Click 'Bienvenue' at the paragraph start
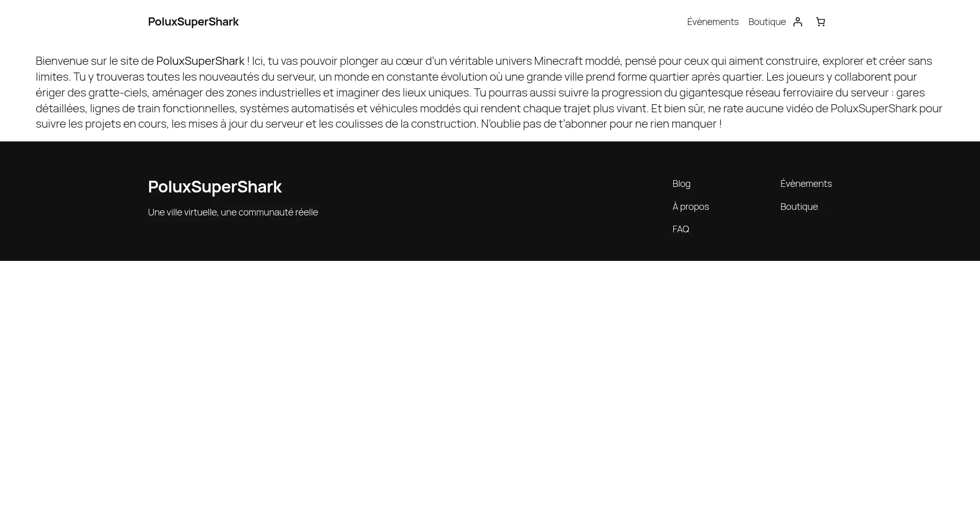 [62, 61]
